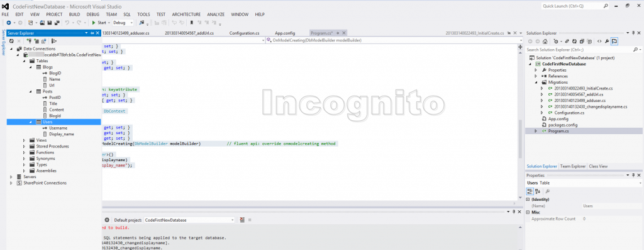This screenshot has height=250, width=644.
Task: Refresh the Server Explorer tree
Action: coord(11,41)
